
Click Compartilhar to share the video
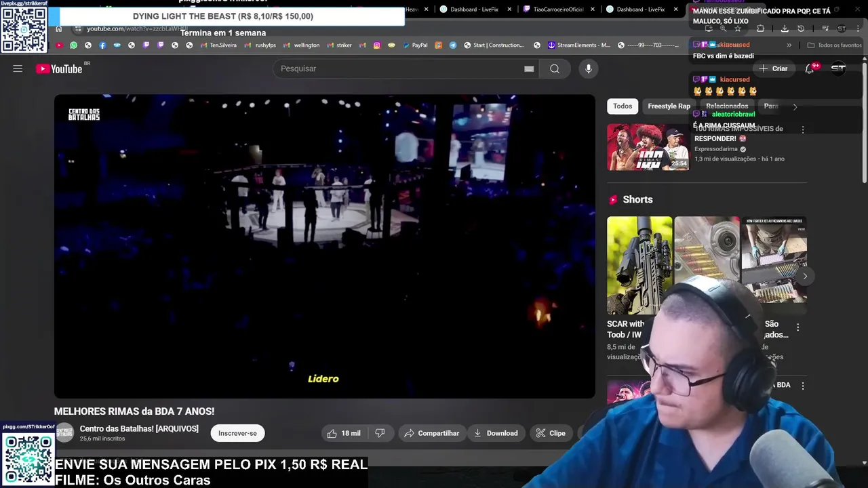pyautogui.click(x=432, y=433)
